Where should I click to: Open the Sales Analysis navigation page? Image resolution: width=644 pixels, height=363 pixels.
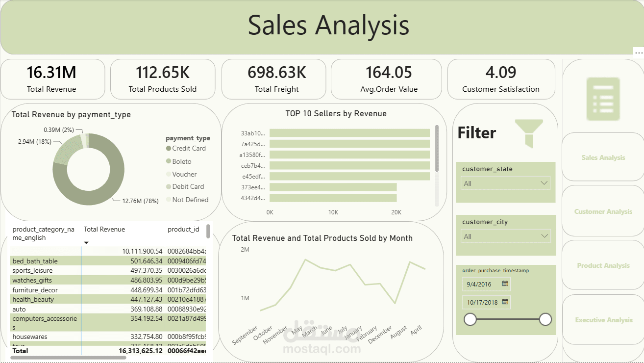point(603,157)
